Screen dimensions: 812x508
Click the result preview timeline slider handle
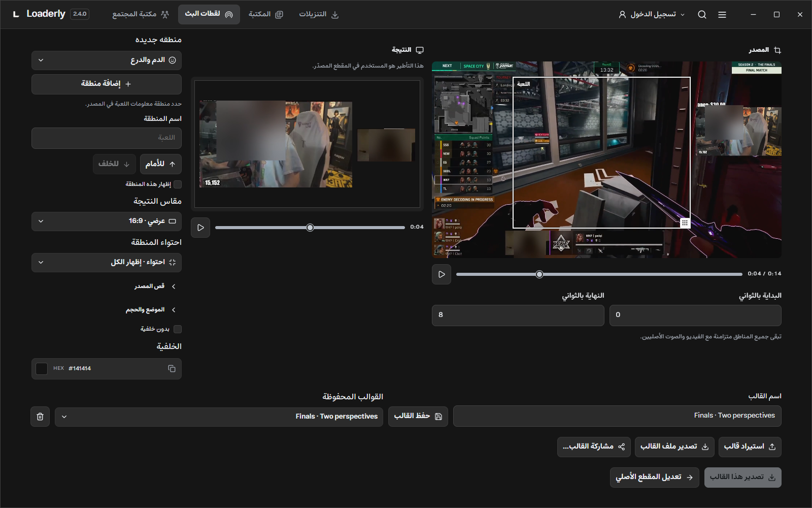click(x=310, y=228)
